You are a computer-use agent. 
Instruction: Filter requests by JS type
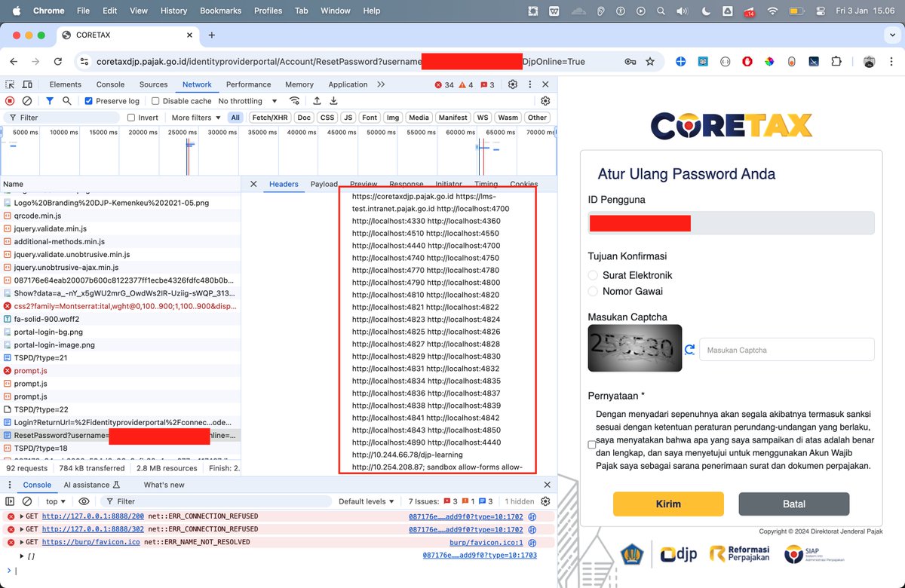348,118
